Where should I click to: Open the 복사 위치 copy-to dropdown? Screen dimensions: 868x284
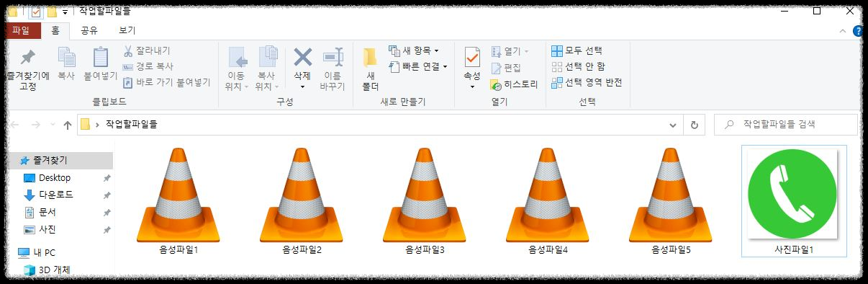267,69
